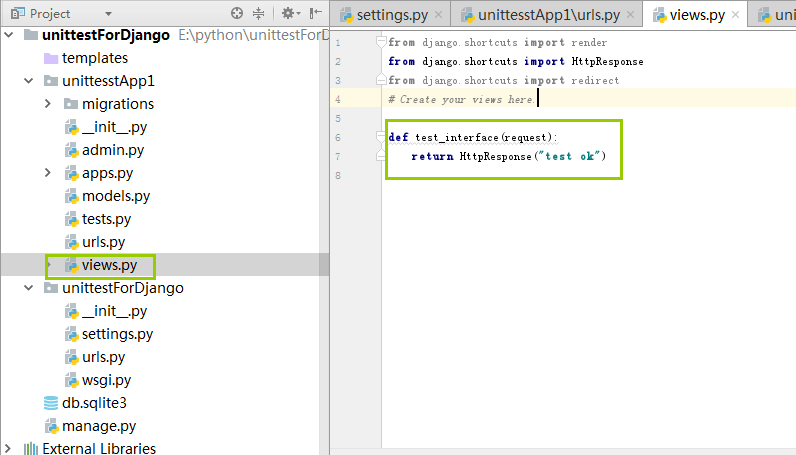Viewport: 796px width, 455px height.
Task: Collapse the unittestForDjango project root
Action: [x=9, y=35]
